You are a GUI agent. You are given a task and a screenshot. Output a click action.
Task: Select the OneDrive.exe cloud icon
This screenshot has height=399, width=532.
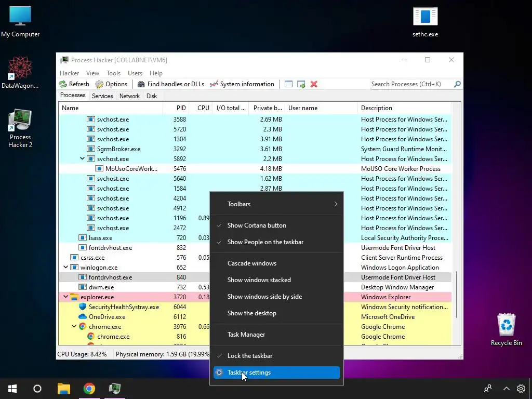tap(83, 316)
